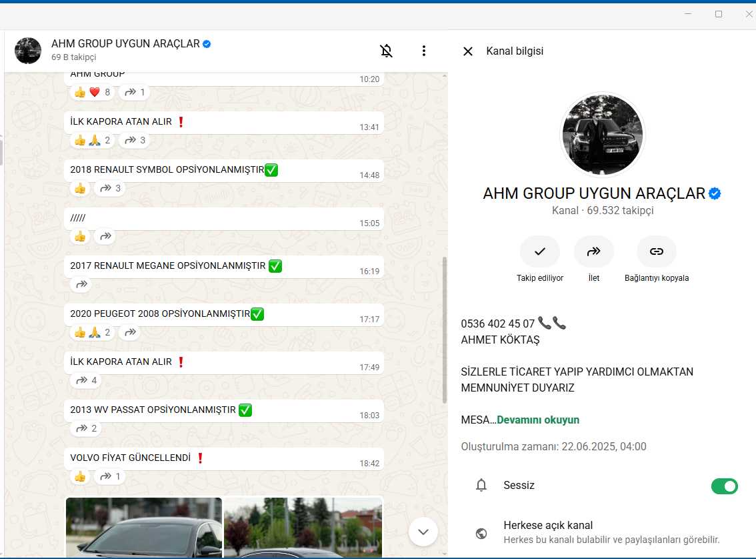Viewport: 756px width, 559px height.
Task: Click the Herkese açık kanal globe icon
Action: tap(481, 534)
